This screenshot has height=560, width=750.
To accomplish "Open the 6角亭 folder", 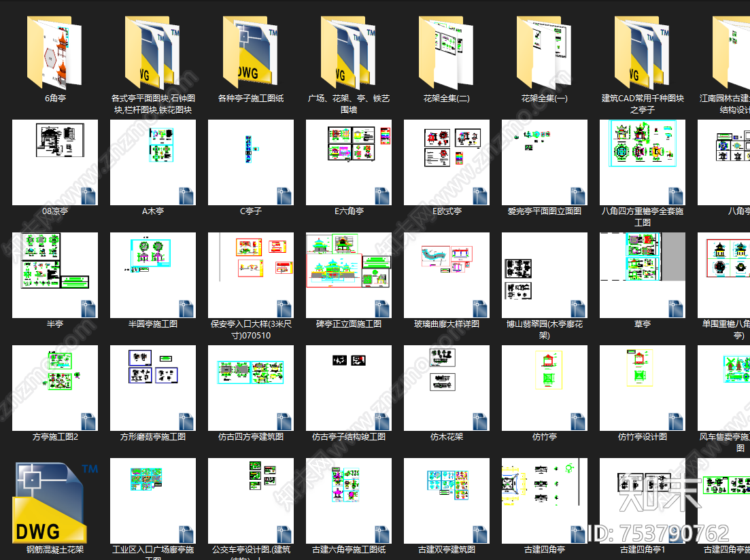I will click(54, 53).
